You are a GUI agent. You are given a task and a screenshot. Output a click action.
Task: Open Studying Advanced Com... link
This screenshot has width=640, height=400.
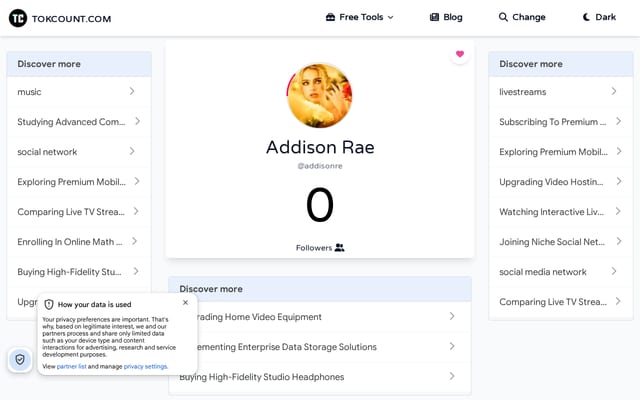click(x=79, y=122)
